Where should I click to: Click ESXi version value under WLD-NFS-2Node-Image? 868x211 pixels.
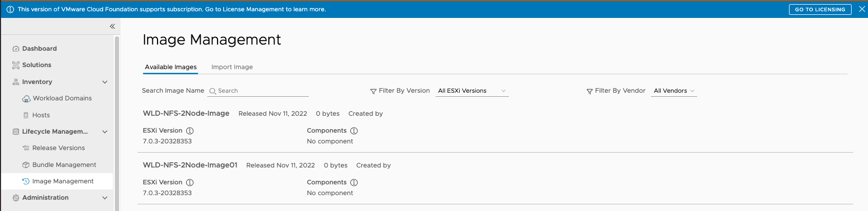point(167,141)
